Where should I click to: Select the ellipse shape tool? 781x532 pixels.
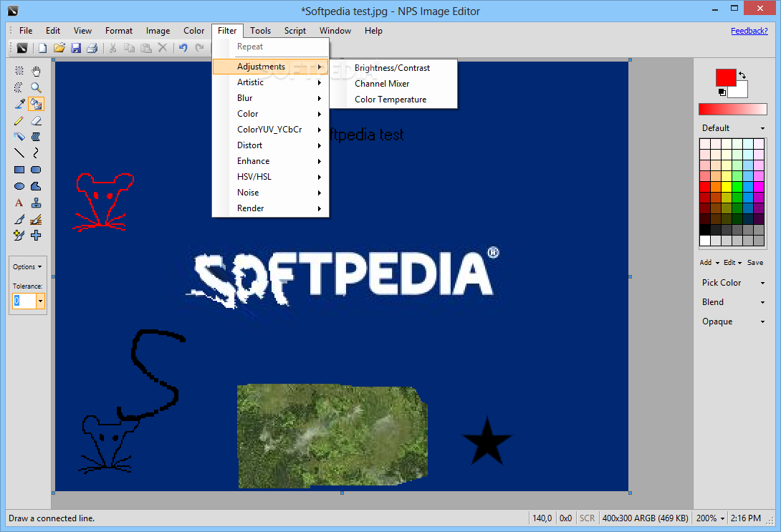click(x=19, y=186)
